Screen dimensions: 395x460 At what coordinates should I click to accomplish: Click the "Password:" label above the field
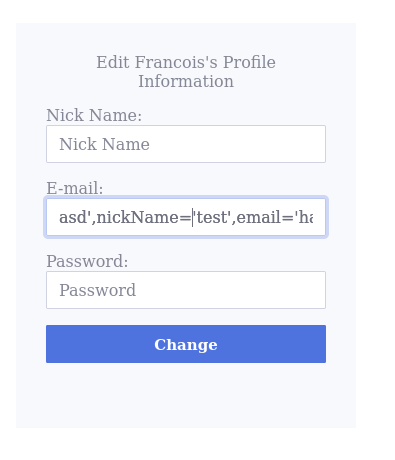click(87, 261)
